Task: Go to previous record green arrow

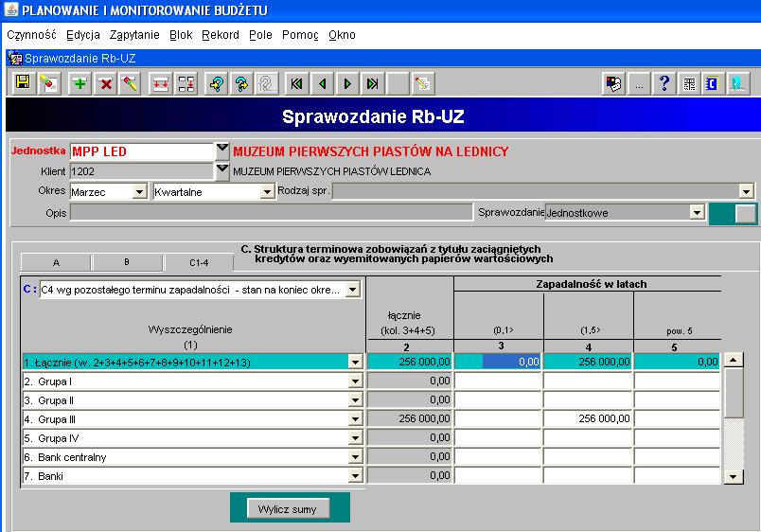Action: (322, 83)
